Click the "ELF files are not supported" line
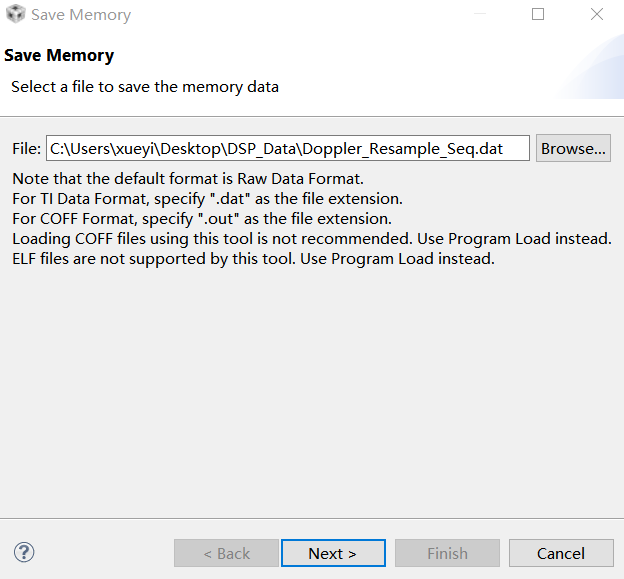Viewport: 624px width, 579px height. coord(253,259)
